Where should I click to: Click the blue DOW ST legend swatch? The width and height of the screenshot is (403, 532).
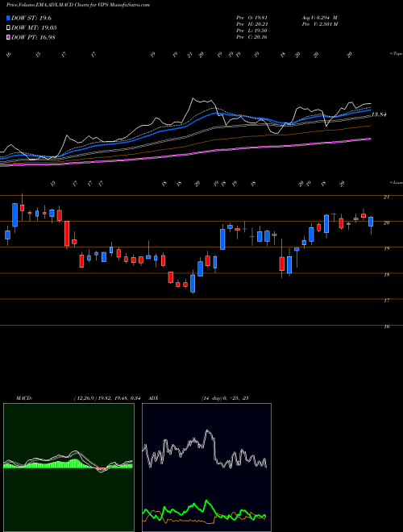point(8,18)
